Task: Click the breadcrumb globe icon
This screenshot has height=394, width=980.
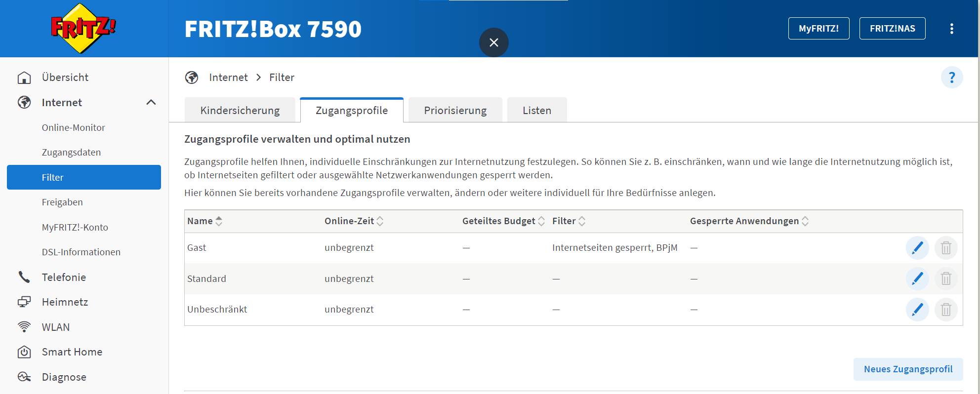Action: pyautogui.click(x=192, y=78)
